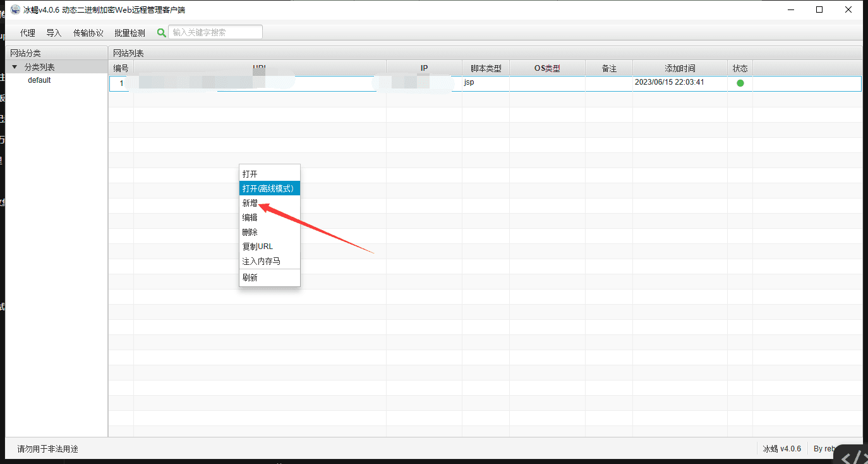Open the 传输协议 menu
Screen dimensions: 868x464
pyautogui.click(x=88, y=33)
